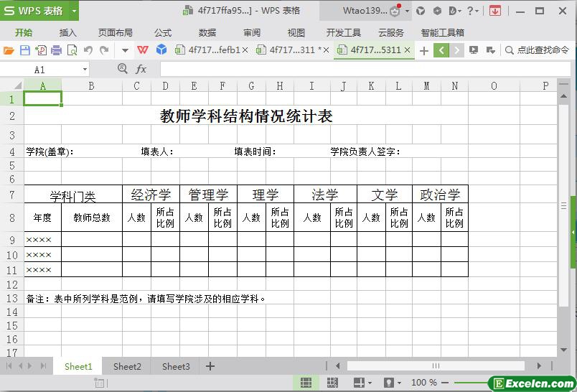Click the undo arrow icon
Screen dimensions: 577x392
88,50
